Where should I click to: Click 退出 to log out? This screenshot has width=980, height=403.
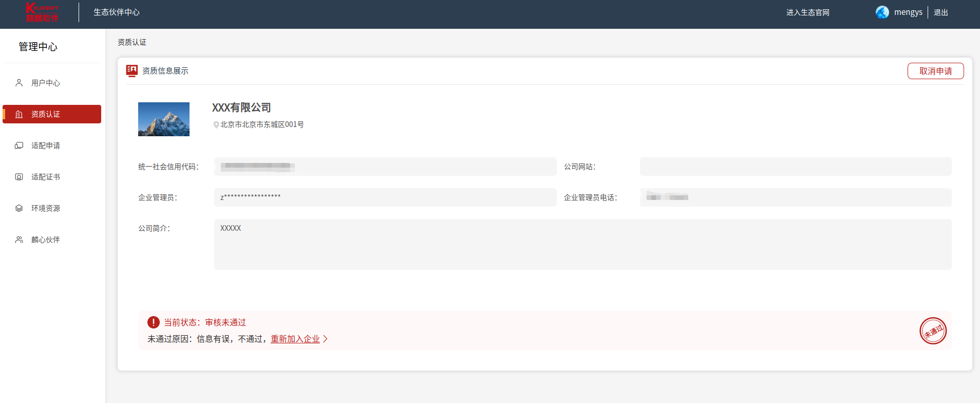(x=940, y=12)
